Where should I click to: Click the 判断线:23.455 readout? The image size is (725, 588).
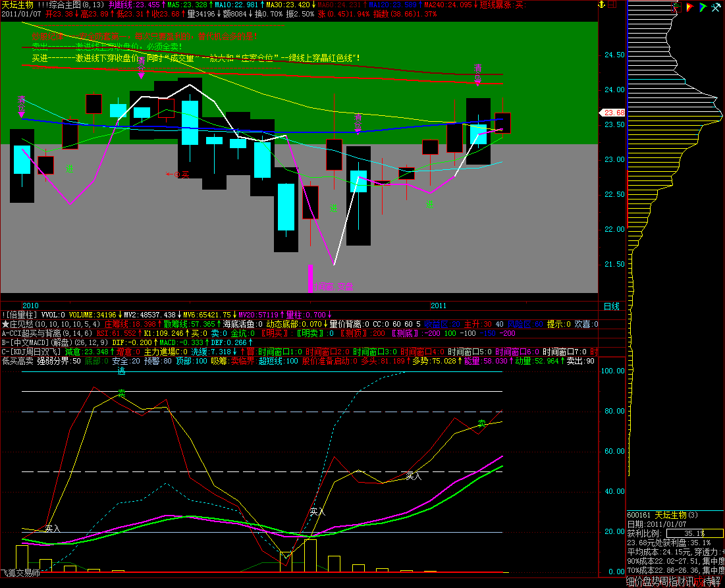pyautogui.click(x=134, y=5)
